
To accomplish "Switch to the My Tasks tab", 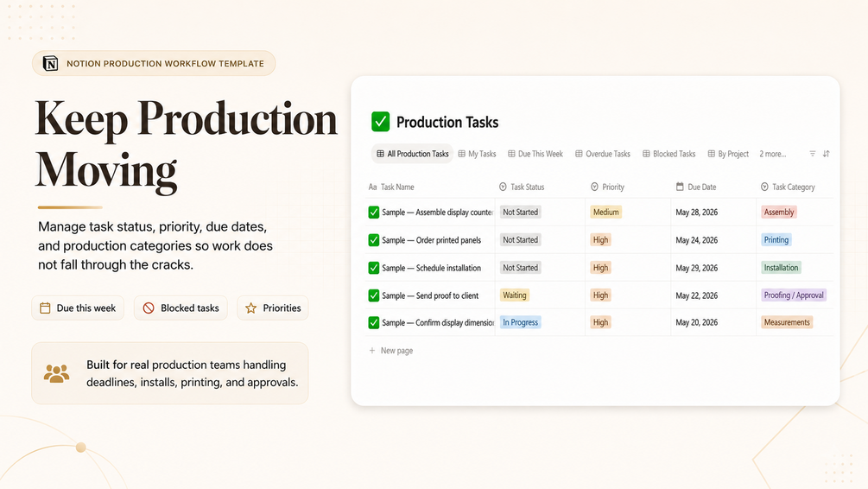I will [477, 154].
